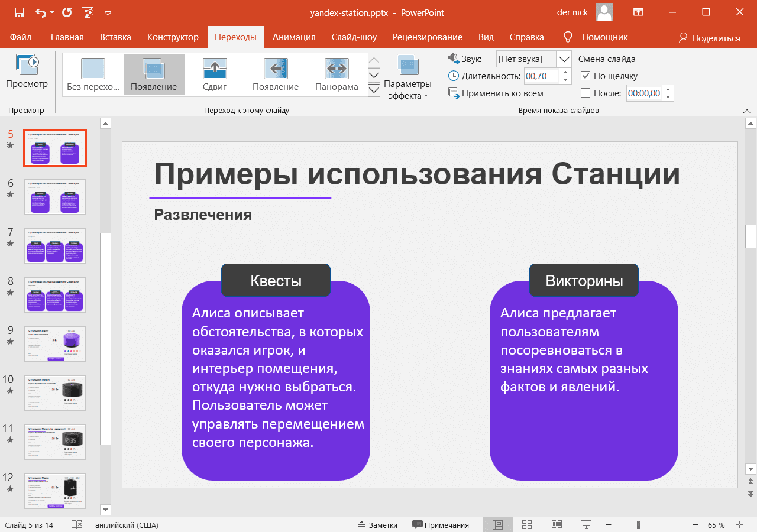The height and width of the screenshot is (532, 757).
Task: Click the transition star under slide 8
Action: [x=9, y=293]
